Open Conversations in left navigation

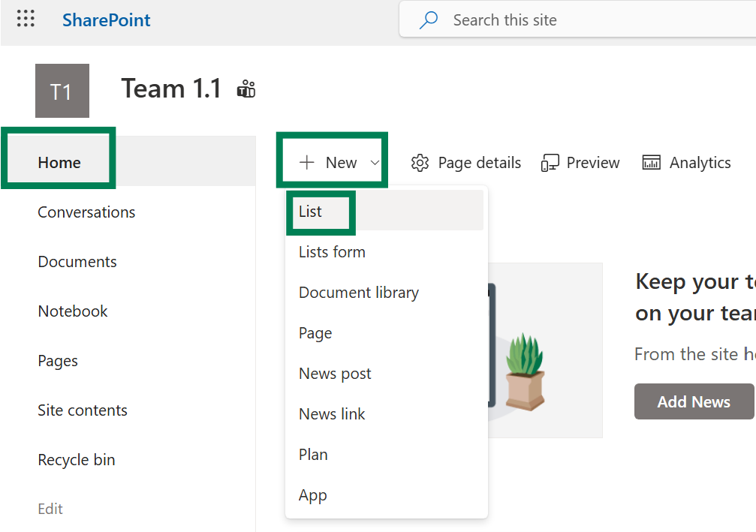tap(86, 212)
